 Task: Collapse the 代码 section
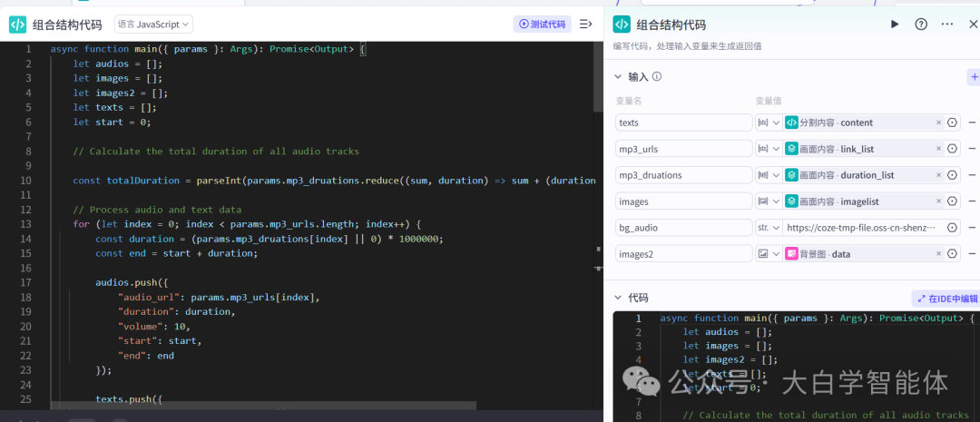[x=618, y=299]
